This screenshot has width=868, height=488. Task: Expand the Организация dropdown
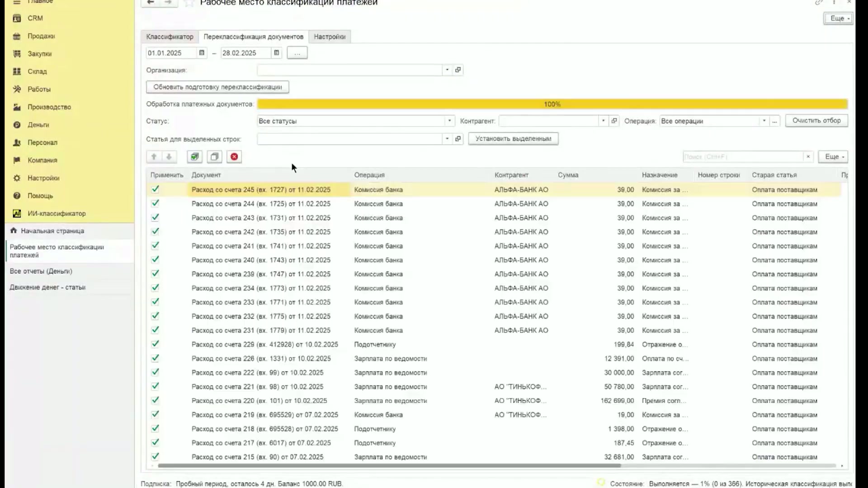point(447,70)
